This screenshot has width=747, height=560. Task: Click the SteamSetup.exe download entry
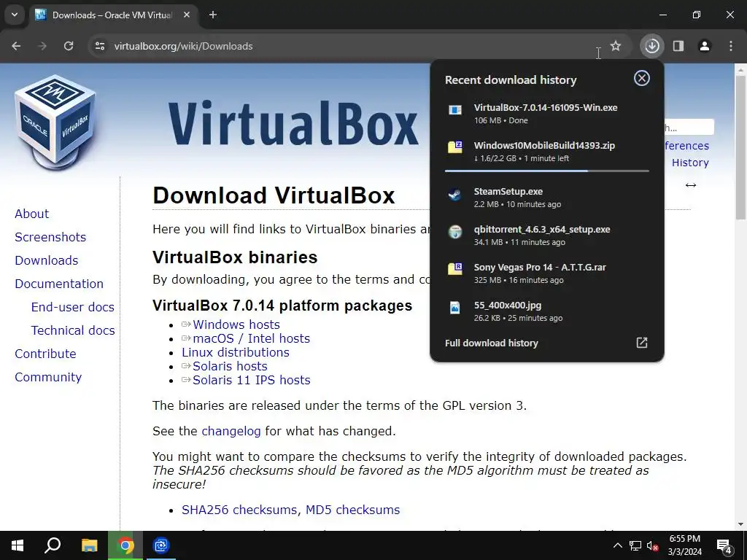pyautogui.click(x=547, y=197)
